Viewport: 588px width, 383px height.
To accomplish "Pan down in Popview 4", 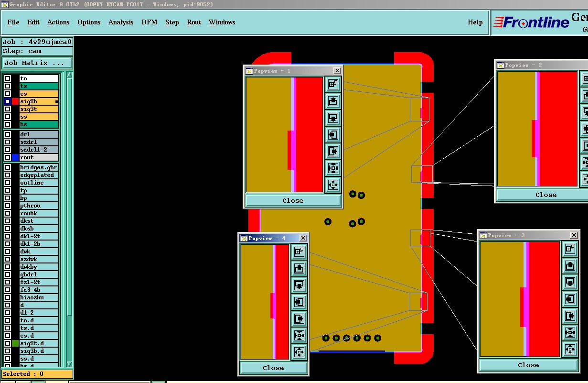I will pos(299,285).
